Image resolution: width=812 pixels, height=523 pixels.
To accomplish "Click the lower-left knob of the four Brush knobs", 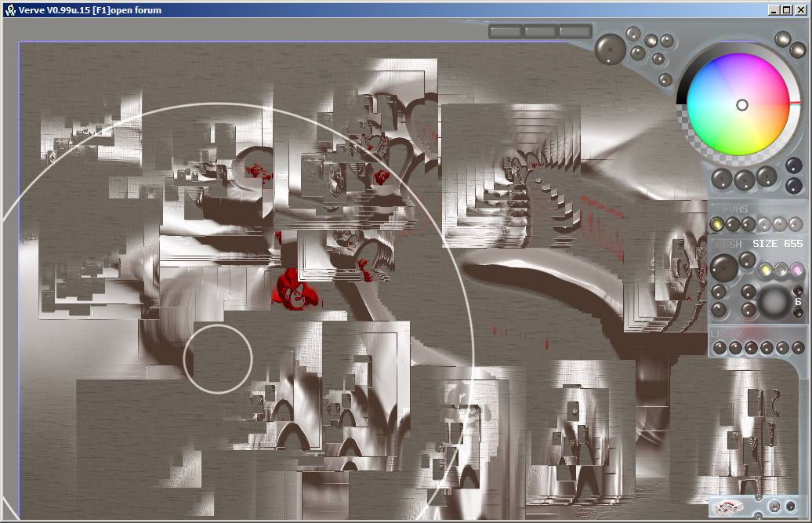I will [719, 311].
